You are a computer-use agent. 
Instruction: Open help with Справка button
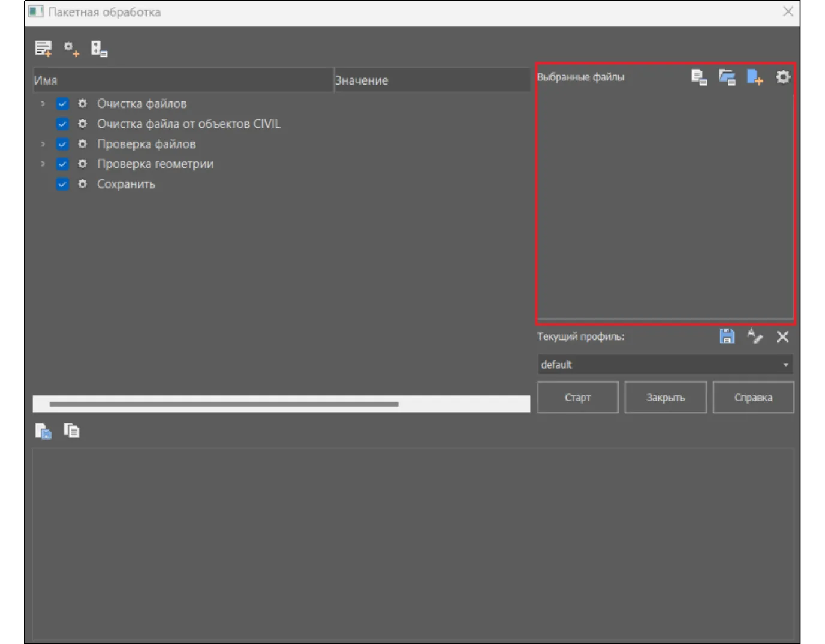[x=753, y=398]
